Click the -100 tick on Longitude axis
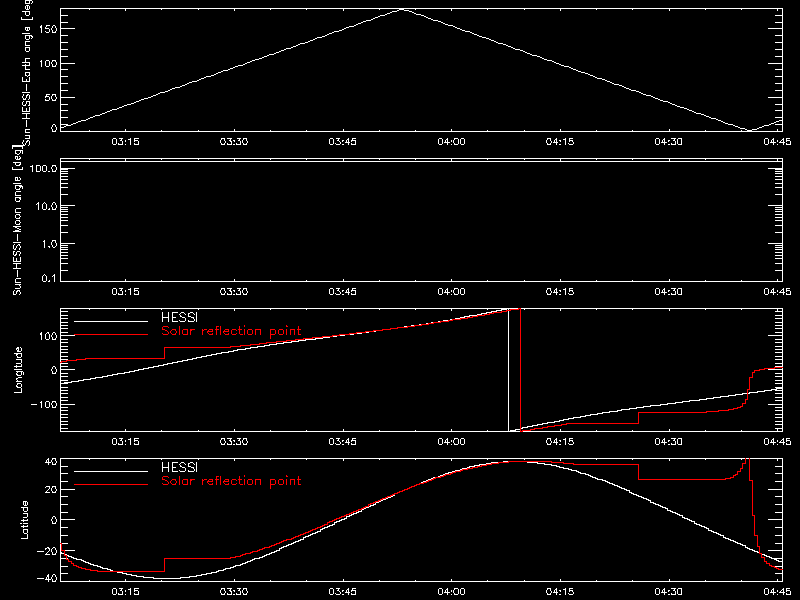The image size is (800, 600). click(44, 404)
